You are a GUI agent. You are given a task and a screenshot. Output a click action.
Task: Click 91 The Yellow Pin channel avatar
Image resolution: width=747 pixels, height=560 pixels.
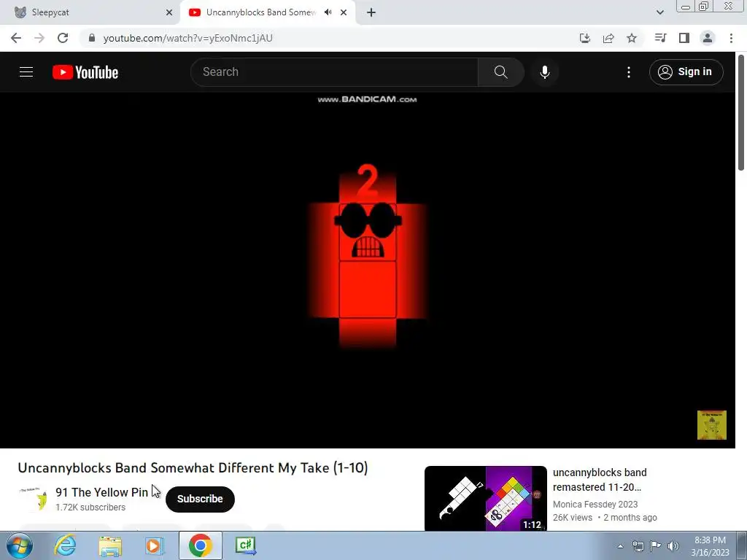coord(34,499)
